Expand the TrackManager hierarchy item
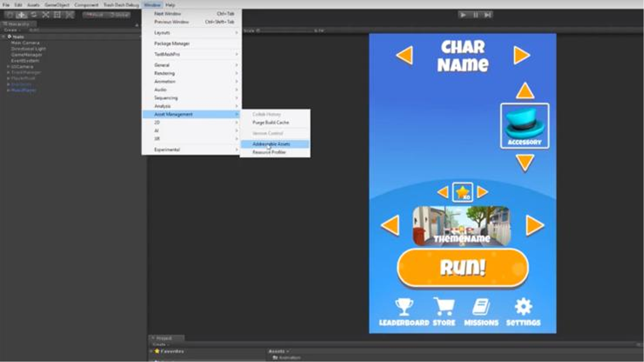644x362 pixels. pos(8,72)
